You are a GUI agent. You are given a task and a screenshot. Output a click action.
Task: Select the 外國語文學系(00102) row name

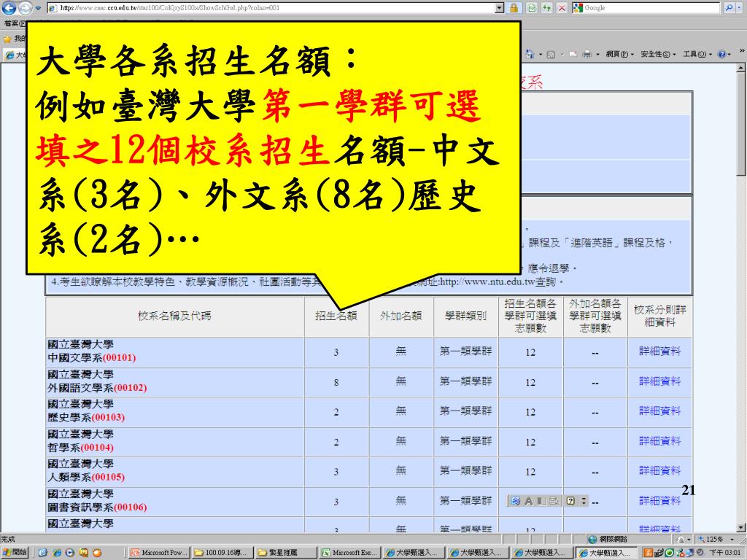[97, 388]
